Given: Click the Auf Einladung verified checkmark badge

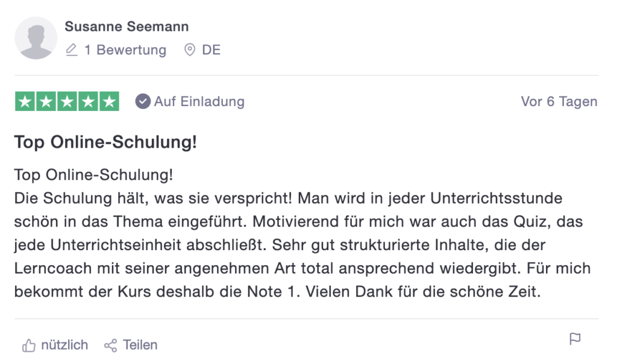Looking at the screenshot, I should (x=142, y=101).
